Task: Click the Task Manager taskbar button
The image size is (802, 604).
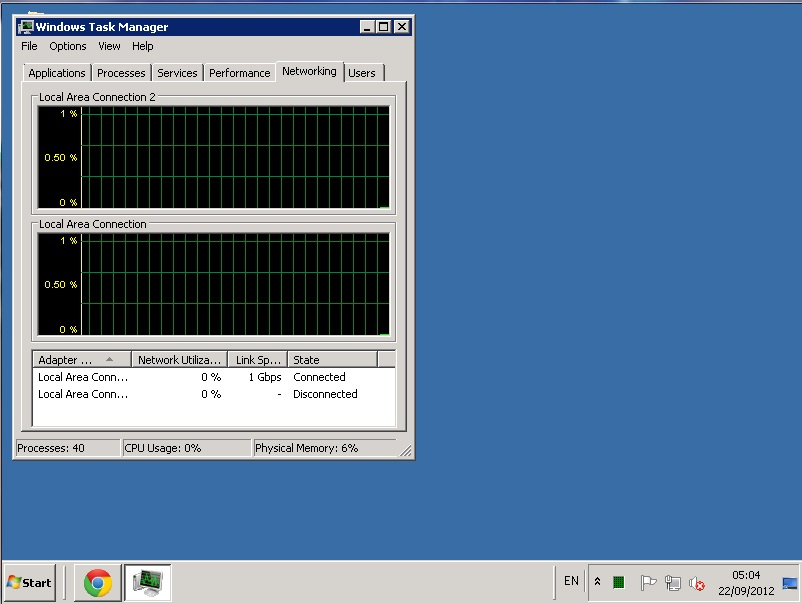Action: (148, 582)
